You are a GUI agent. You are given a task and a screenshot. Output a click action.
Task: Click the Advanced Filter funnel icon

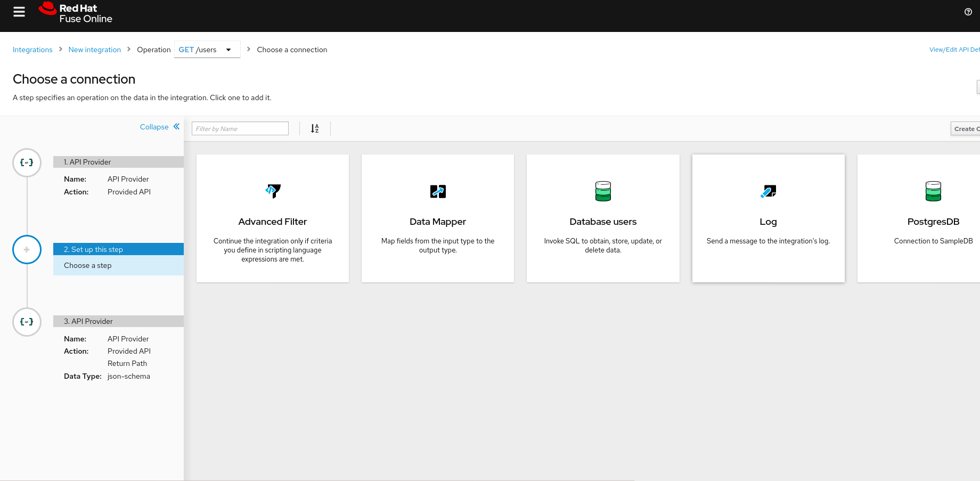(x=273, y=191)
